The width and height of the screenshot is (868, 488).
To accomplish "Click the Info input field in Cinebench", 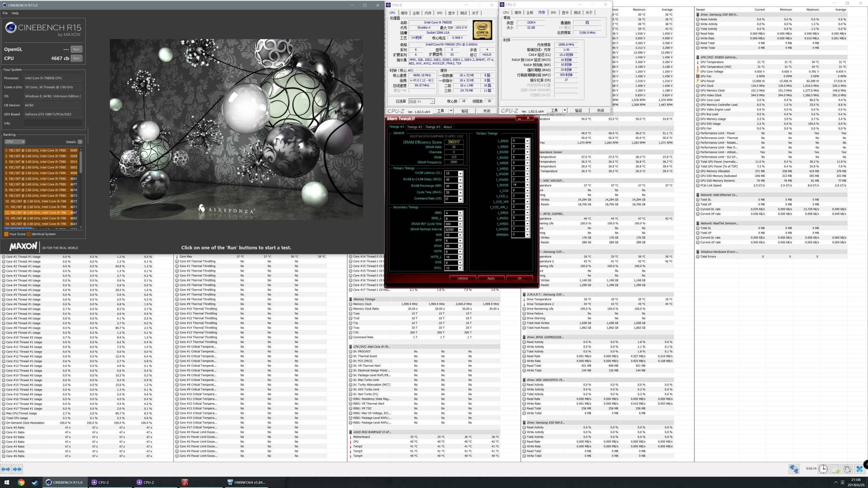I will click(x=53, y=123).
